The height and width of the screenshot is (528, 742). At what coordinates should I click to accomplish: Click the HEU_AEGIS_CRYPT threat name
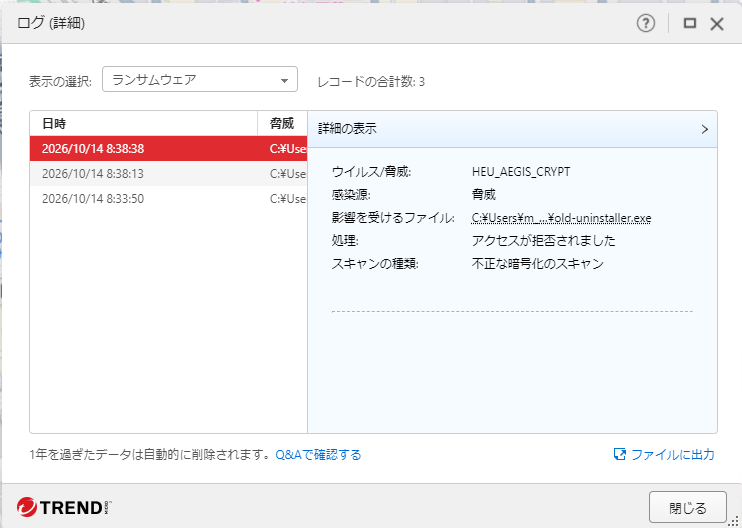coord(521,172)
